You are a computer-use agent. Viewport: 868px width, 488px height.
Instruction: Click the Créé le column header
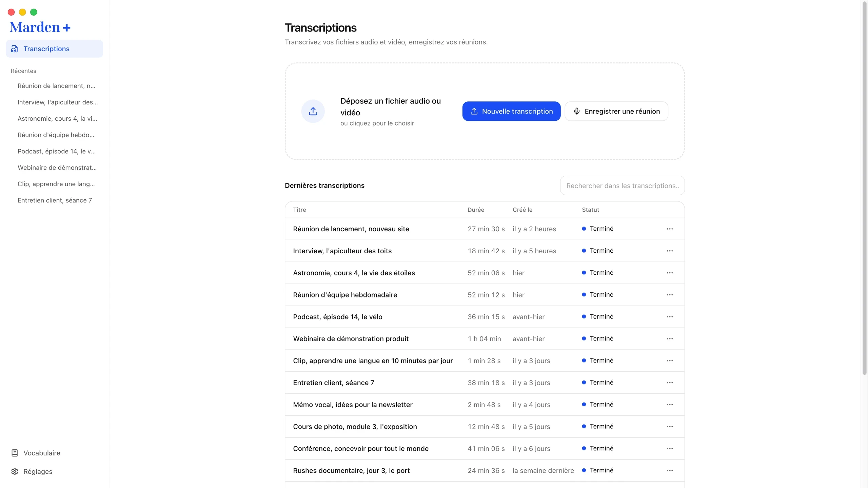[522, 210]
